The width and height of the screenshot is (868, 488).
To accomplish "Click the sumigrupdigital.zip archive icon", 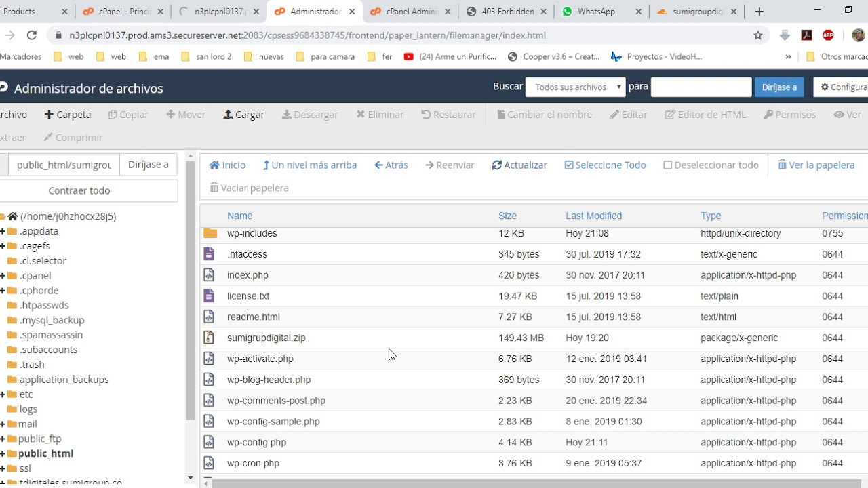I will click(x=209, y=338).
